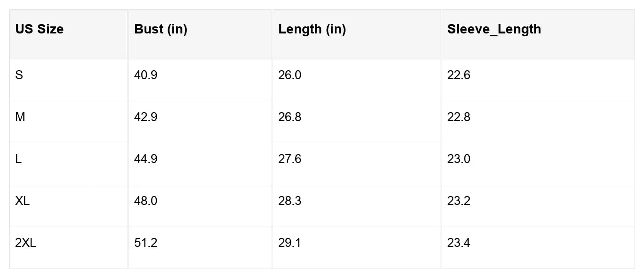Select length value 27.6

[x=290, y=159]
